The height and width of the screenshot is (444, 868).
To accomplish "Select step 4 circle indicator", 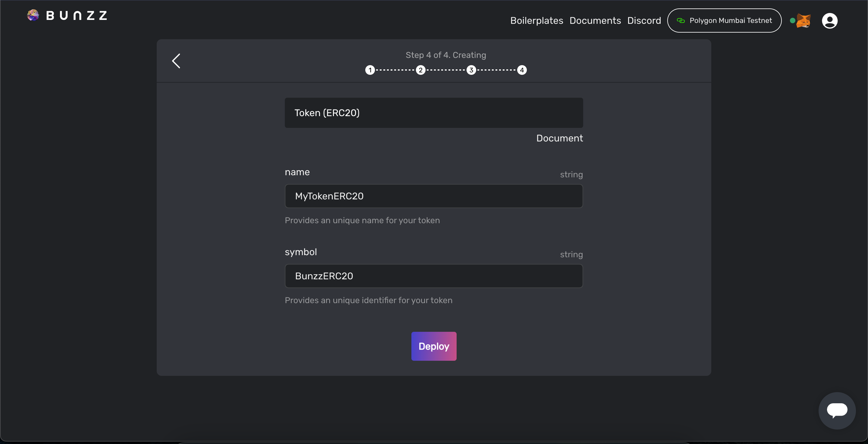I will pyautogui.click(x=522, y=70).
